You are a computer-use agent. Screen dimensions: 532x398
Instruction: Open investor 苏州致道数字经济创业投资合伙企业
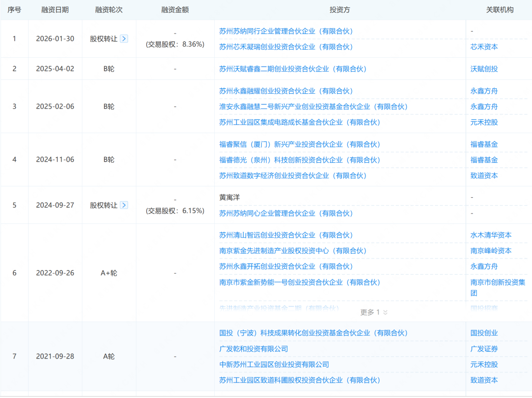coord(293,176)
